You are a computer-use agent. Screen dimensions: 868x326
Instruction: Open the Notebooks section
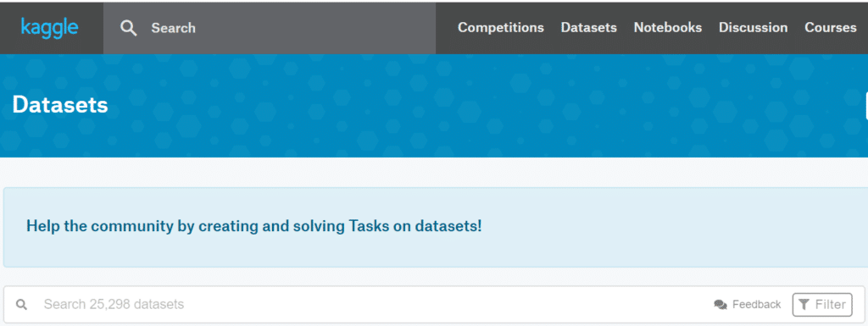(x=668, y=28)
